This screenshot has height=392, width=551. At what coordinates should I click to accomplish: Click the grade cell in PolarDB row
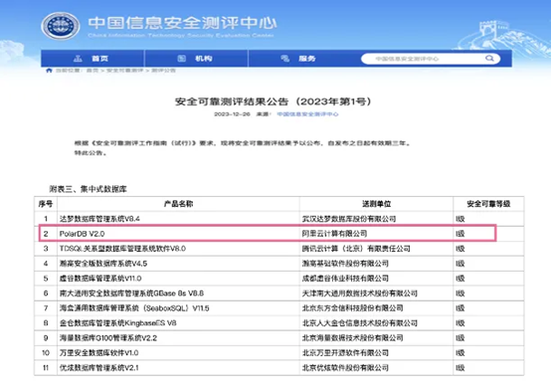point(488,234)
